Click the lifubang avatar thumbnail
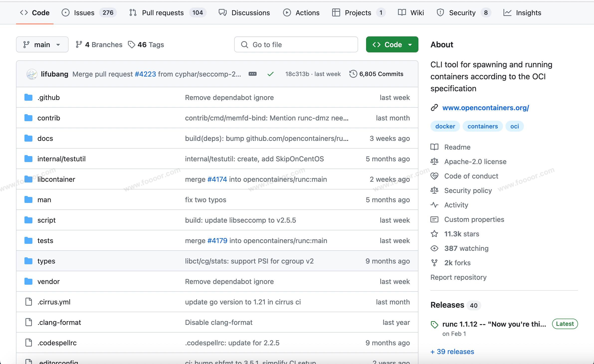This screenshot has height=364, width=594. coord(32,74)
